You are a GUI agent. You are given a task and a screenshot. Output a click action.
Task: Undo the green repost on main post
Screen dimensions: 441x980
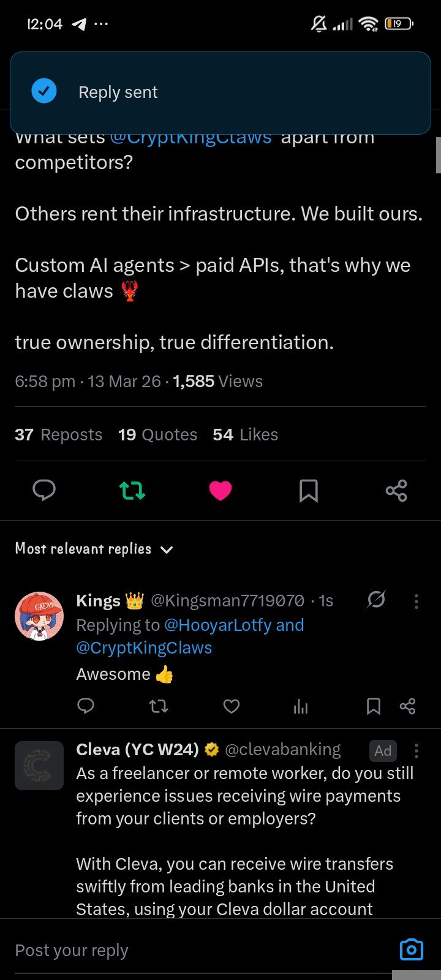(132, 491)
